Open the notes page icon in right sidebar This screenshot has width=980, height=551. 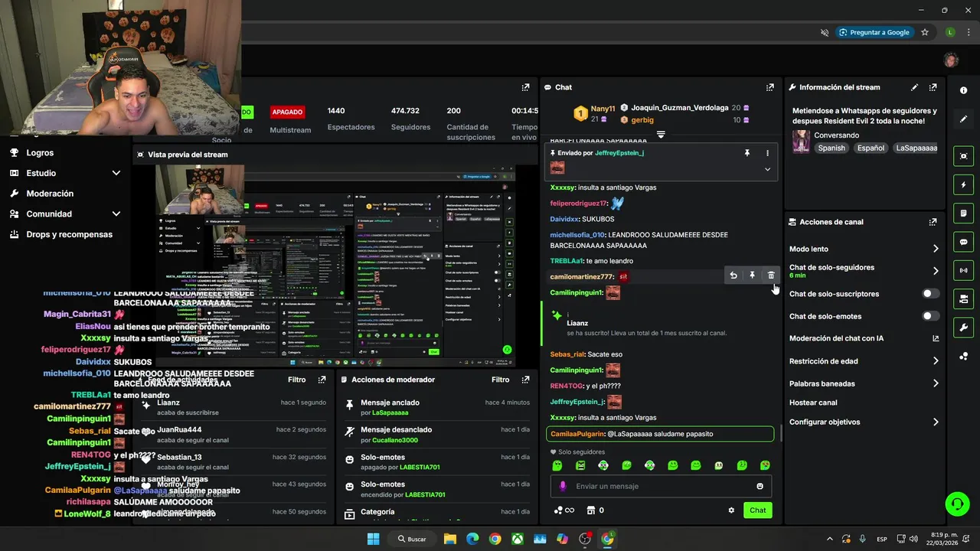[x=963, y=213]
